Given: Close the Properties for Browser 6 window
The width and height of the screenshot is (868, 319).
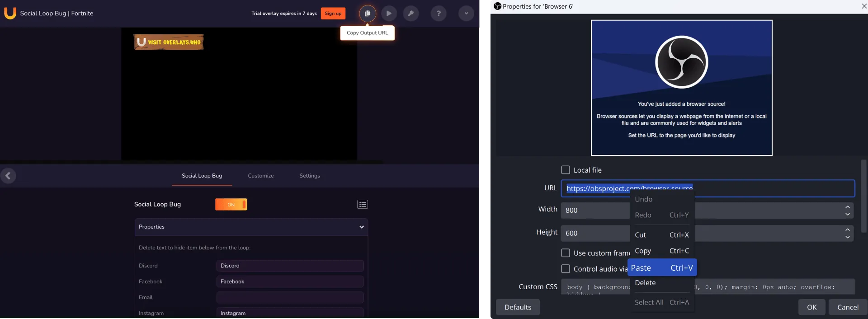Looking at the screenshot, I should point(864,6).
